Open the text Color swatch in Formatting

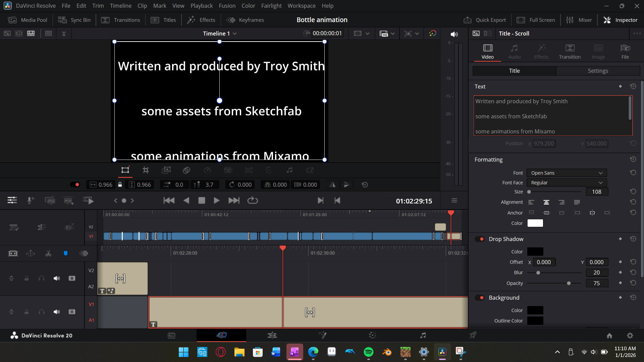(535, 223)
